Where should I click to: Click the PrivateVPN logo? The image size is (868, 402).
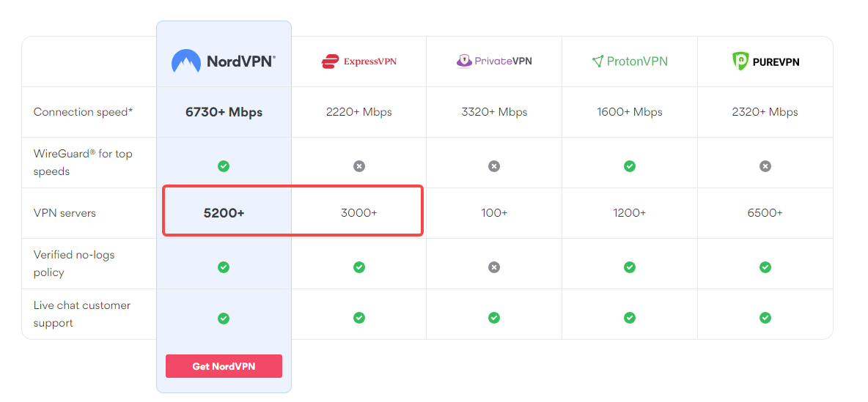[x=494, y=62]
